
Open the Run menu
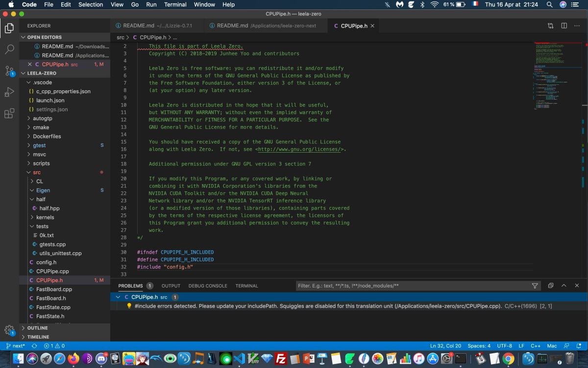[x=151, y=4]
